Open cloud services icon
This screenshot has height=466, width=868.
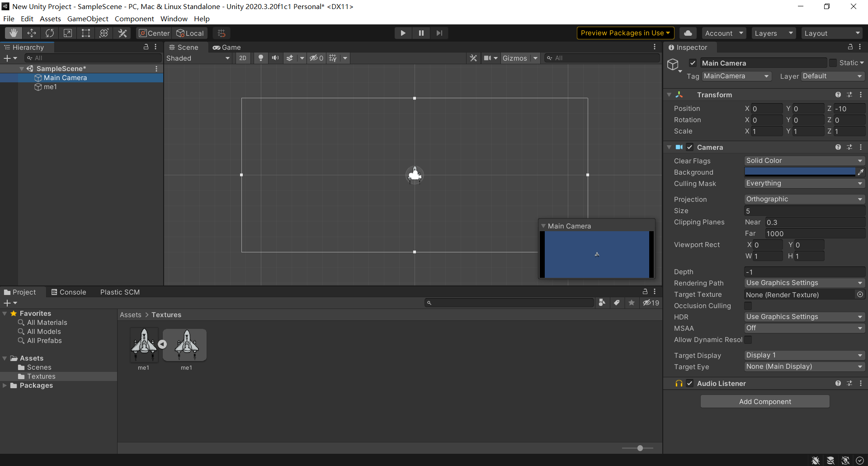pos(688,33)
